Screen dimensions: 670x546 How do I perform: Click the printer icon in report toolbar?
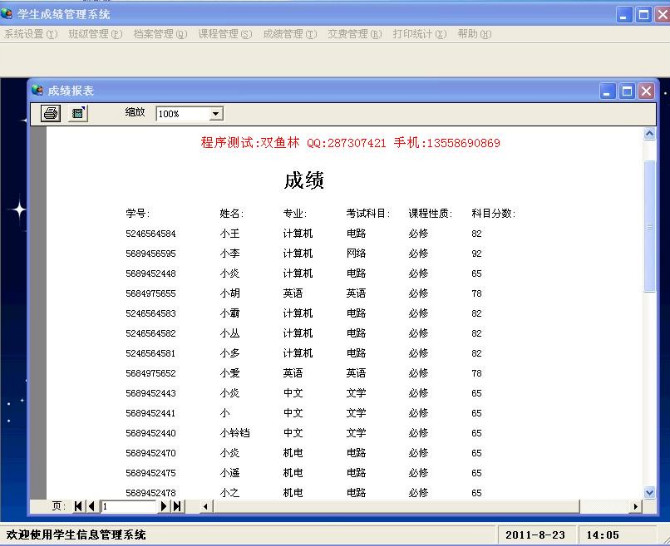[50, 114]
